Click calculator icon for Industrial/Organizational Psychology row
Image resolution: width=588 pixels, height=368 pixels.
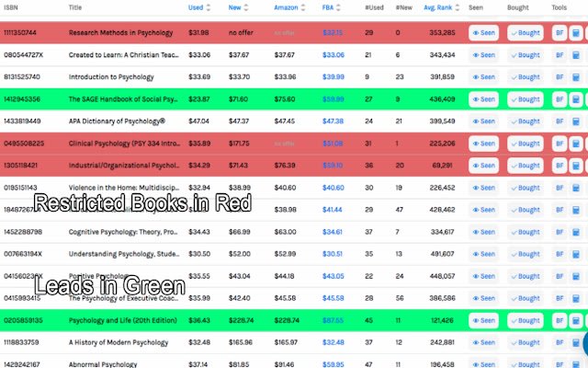(576, 166)
